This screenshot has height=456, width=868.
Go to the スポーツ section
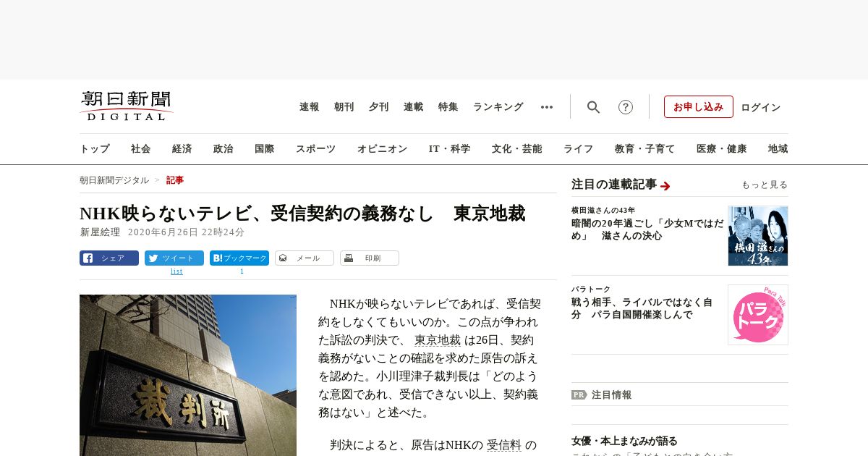[x=315, y=149]
